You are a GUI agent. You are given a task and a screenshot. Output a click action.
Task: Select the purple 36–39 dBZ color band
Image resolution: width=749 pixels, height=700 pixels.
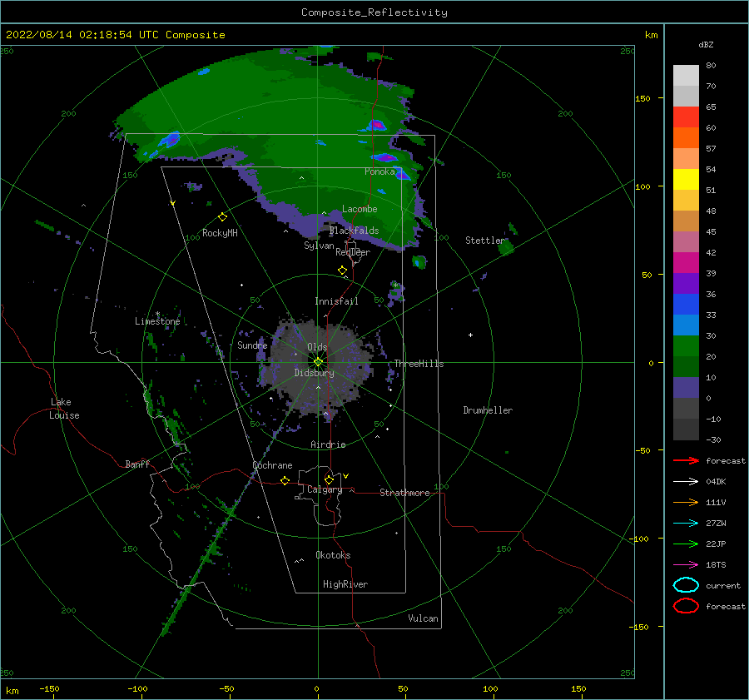(x=686, y=284)
